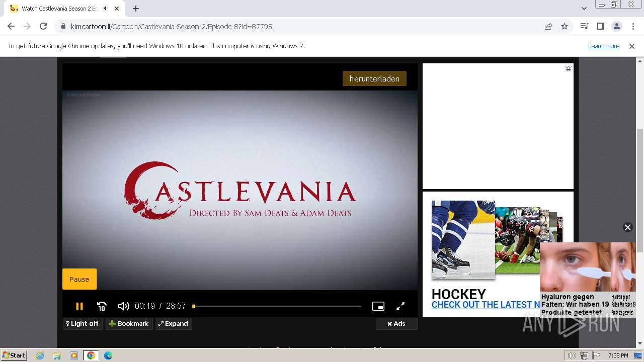644x362 pixels.
Task: Click the hockey skates ad thumbnail
Action: (463, 239)
